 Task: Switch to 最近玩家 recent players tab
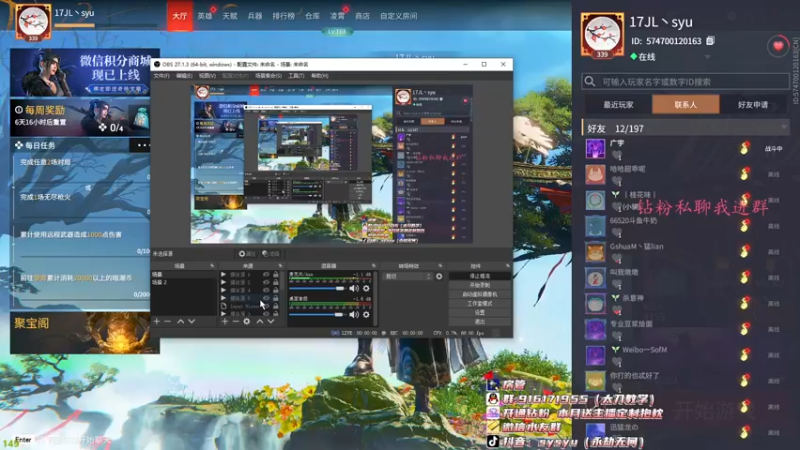coord(618,105)
